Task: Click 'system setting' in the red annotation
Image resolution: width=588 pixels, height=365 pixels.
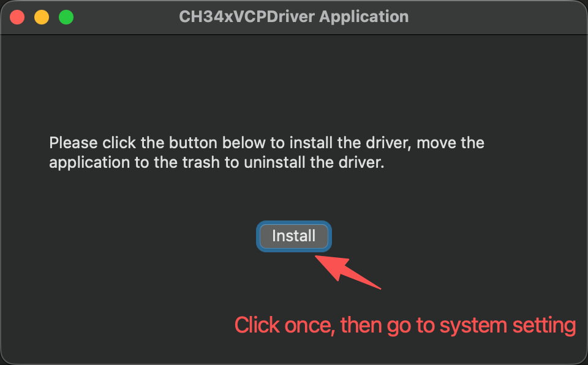Action: (x=507, y=326)
